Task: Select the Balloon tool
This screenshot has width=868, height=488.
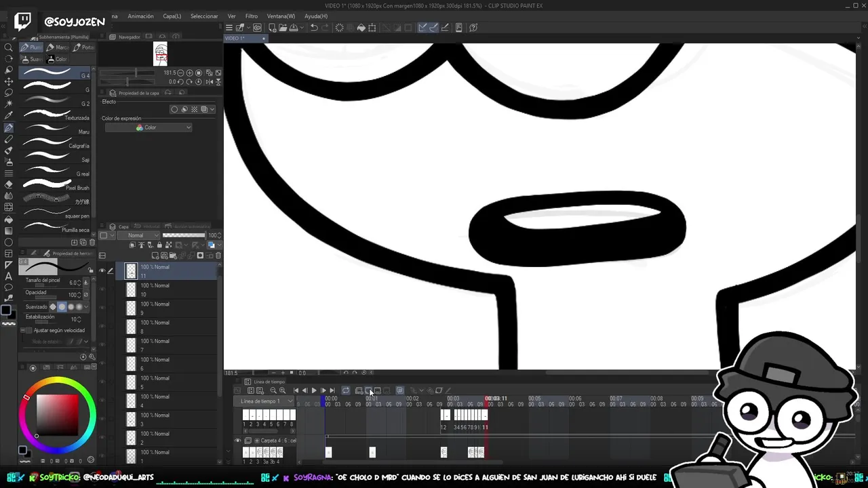Action: click(x=9, y=287)
